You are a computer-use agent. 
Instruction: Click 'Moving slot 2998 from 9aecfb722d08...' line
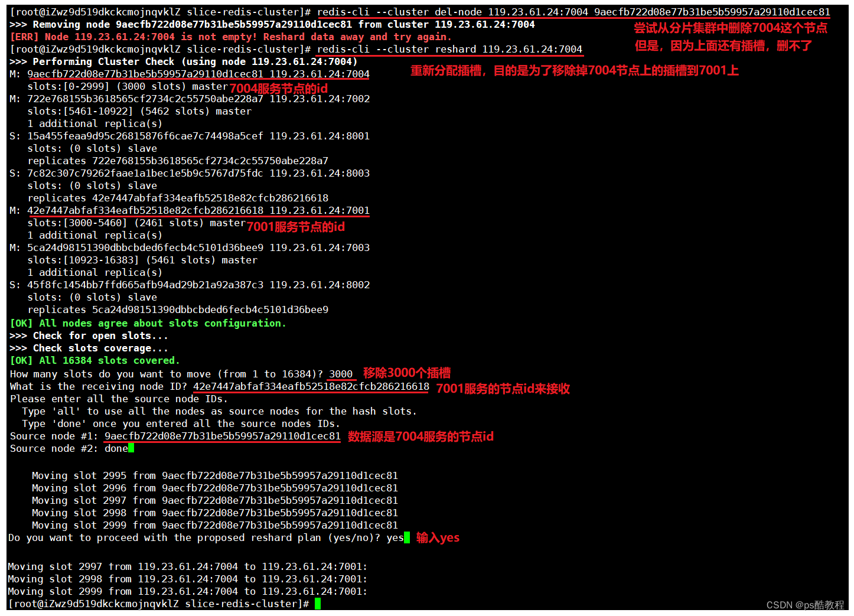[x=215, y=513]
